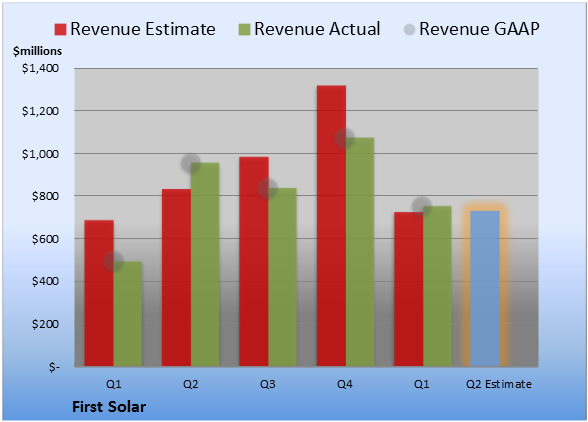Click the GAAP marker on Q3

268,188
